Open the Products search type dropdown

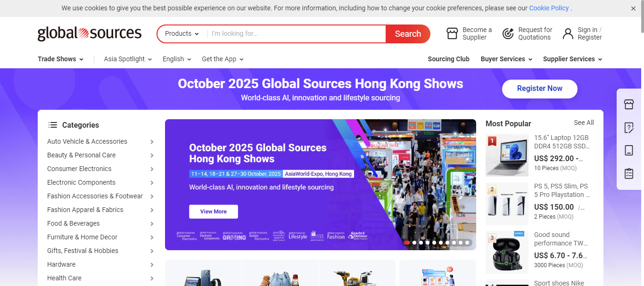tap(182, 34)
